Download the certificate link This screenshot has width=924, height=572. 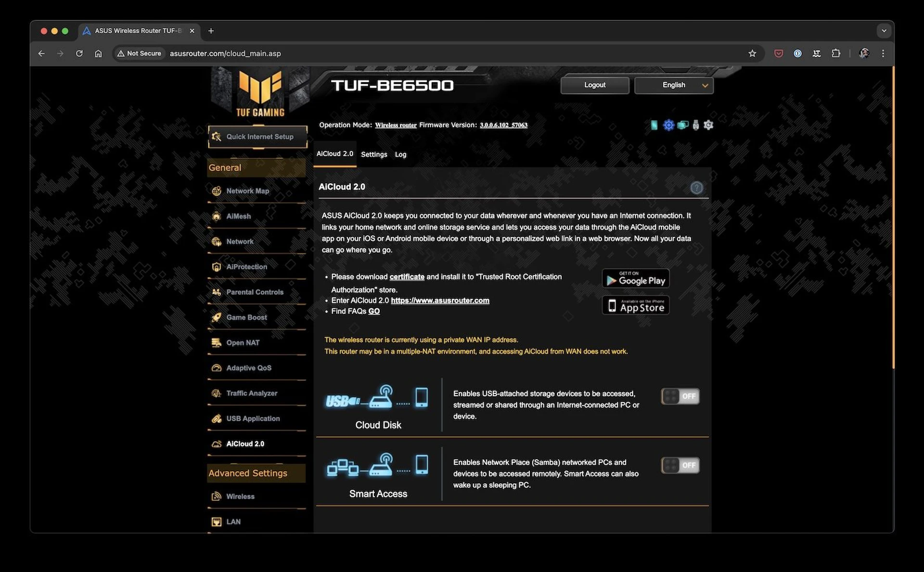(x=407, y=277)
